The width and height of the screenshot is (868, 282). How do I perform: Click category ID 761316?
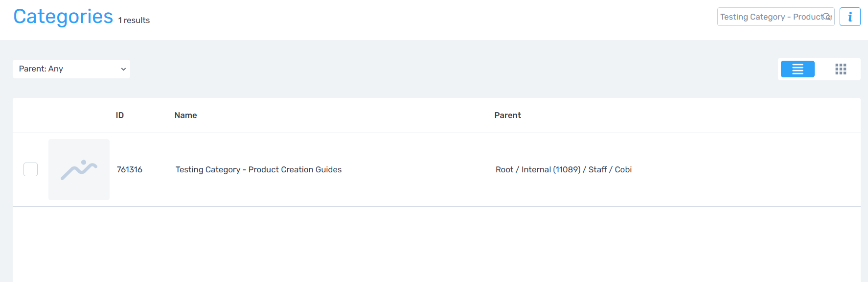tap(130, 169)
